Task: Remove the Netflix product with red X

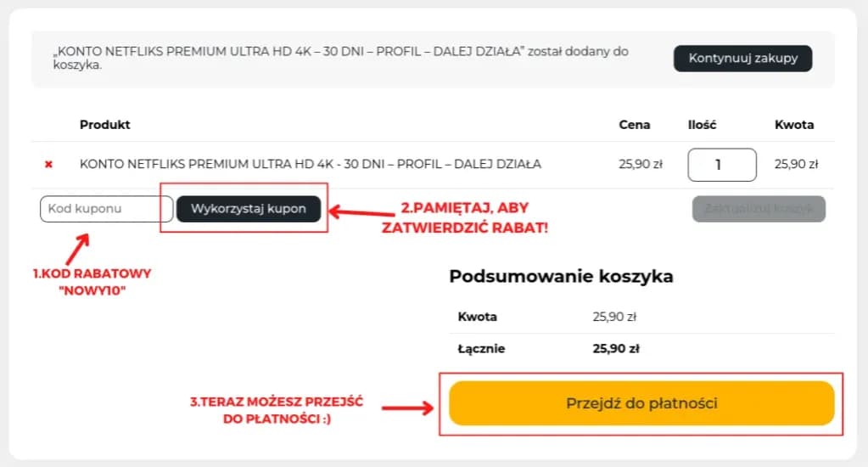Action: pos(48,165)
